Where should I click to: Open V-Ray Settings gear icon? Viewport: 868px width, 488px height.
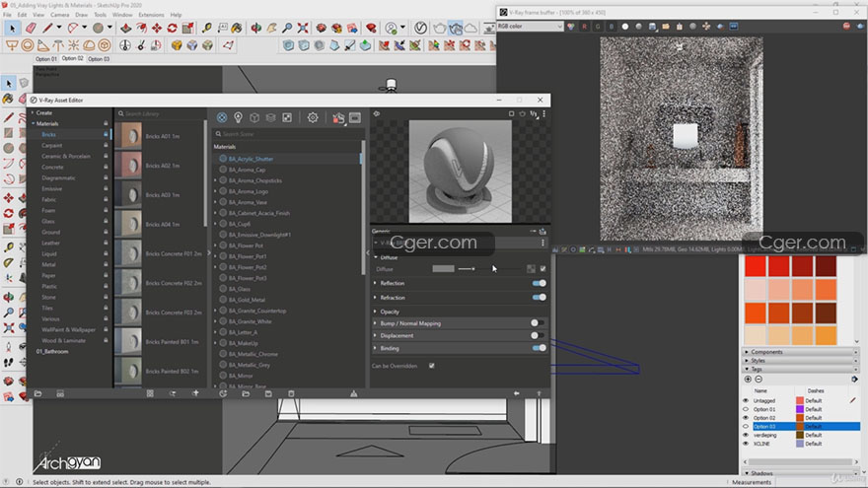[x=313, y=117]
